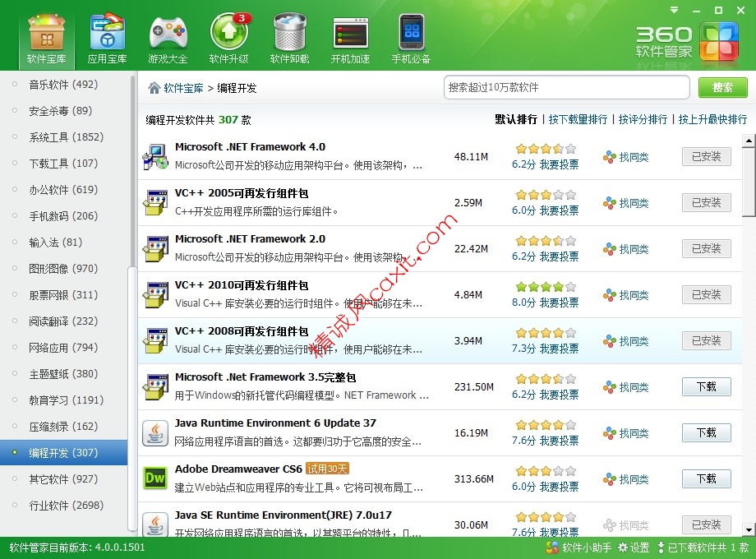Viewport: 756px width, 559px height.
Task: Download Microsoft .Net Framework 3.5完整包
Action: coord(707,387)
